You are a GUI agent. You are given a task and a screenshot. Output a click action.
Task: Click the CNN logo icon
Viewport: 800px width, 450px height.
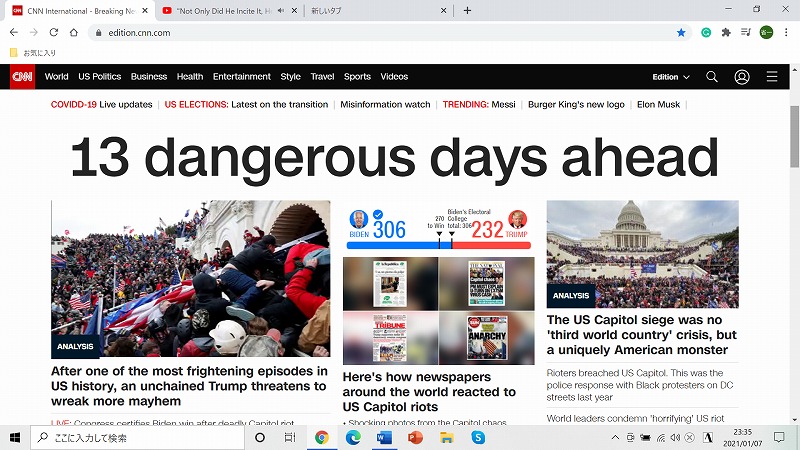[22, 77]
